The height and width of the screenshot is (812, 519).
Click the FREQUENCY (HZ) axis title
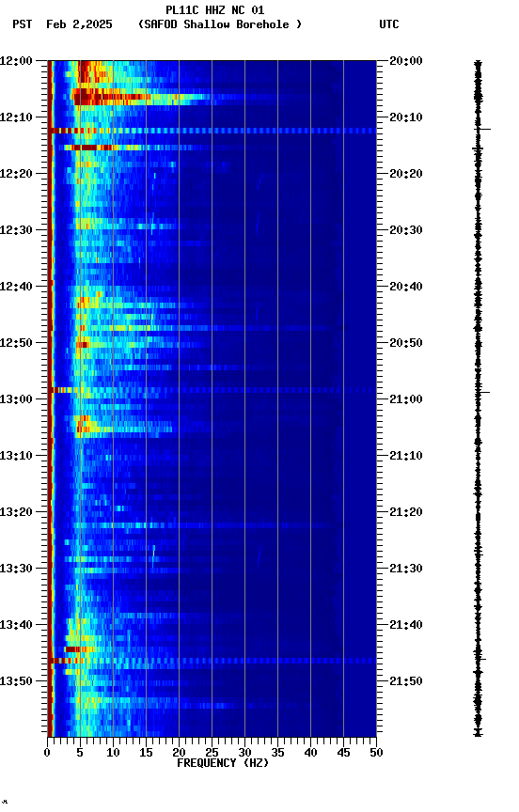pos(223,763)
